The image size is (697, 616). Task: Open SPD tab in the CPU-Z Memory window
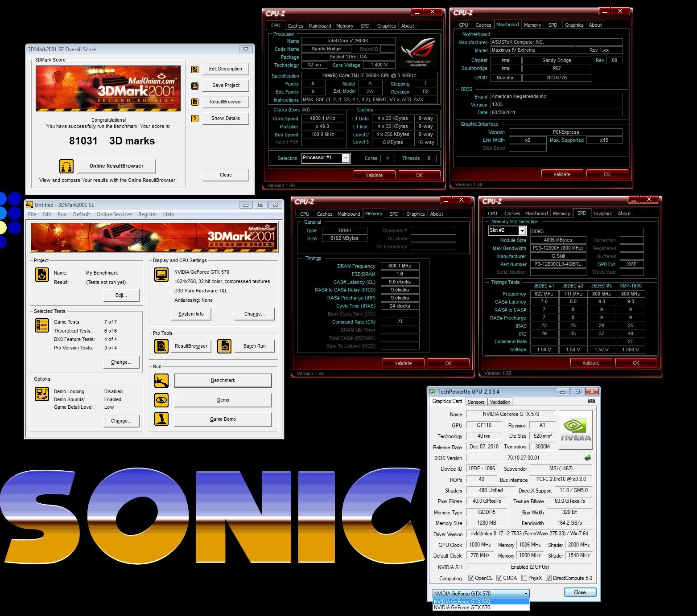[x=394, y=214]
